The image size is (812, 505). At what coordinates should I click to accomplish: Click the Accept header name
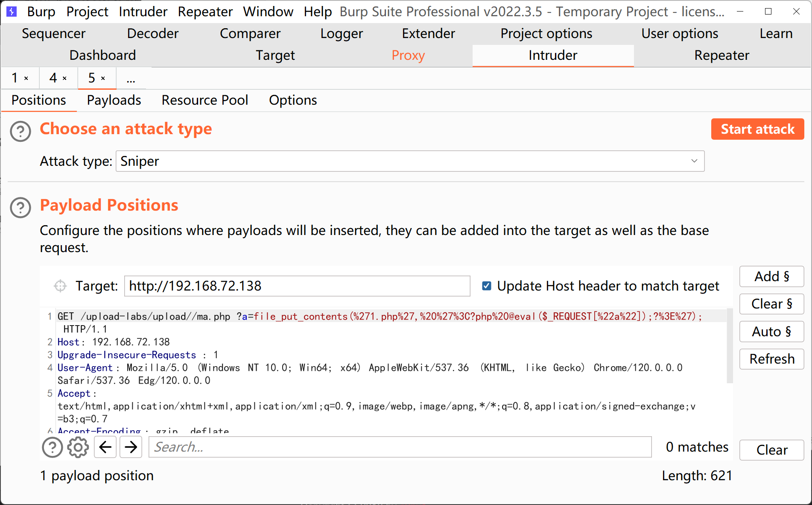click(74, 393)
